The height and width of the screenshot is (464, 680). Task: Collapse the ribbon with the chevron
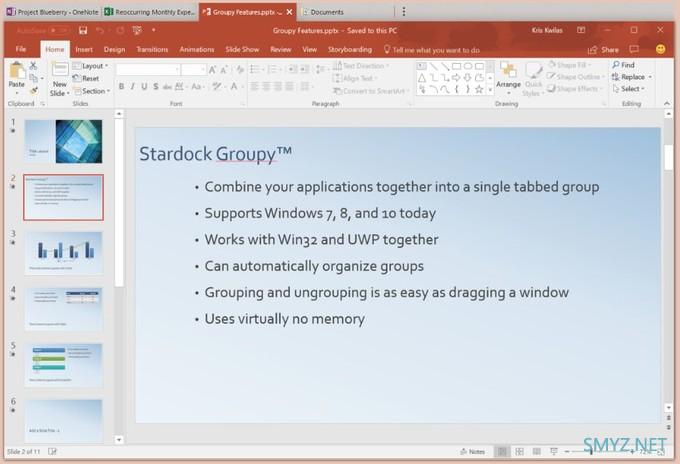667,103
